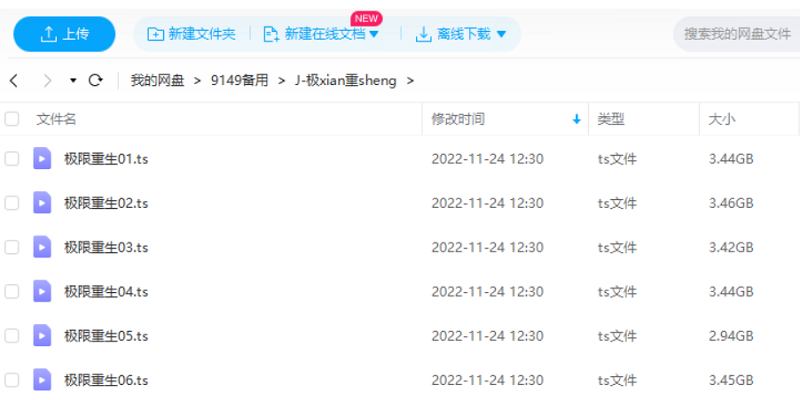Click the 新建文件夹 new folder icon
Screen dimensions: 800x400
click(155, 34)
